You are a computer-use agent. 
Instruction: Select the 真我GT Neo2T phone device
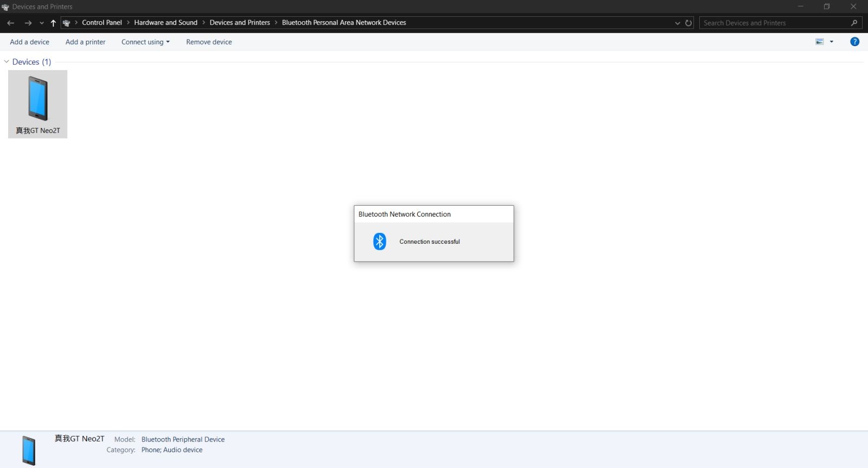pyautogui.click(x=37, y=104)
